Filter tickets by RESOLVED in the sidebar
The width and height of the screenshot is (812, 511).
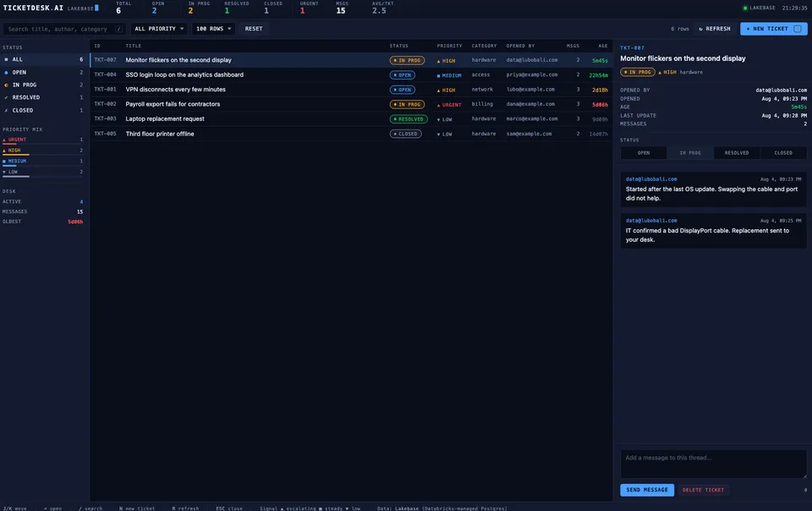coord(43,97)
